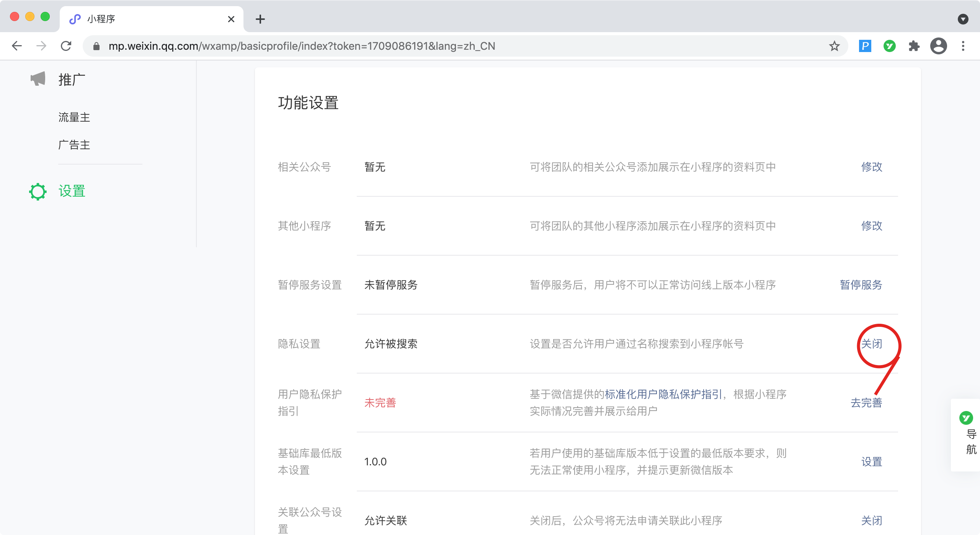Image resolution: width=980 pixels, height=535 pixels.
Task: Open the green Y extension icon
Action: pyautogui.click(x=889, y=46)
